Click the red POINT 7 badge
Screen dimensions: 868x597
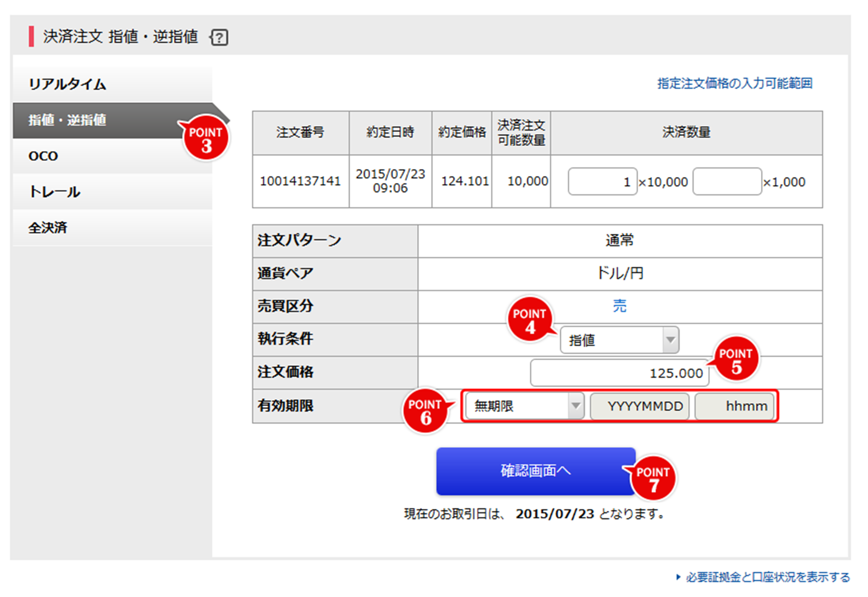[653, 478]
